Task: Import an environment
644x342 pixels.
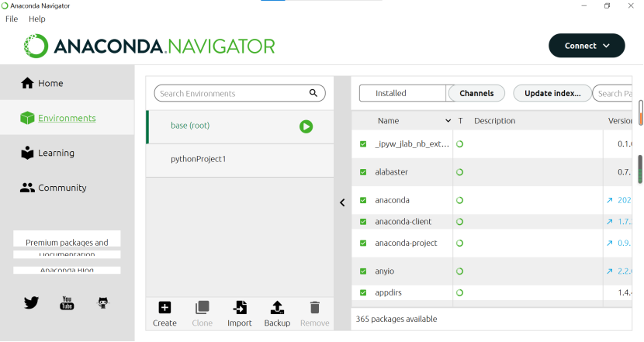Action: (240, 314)
